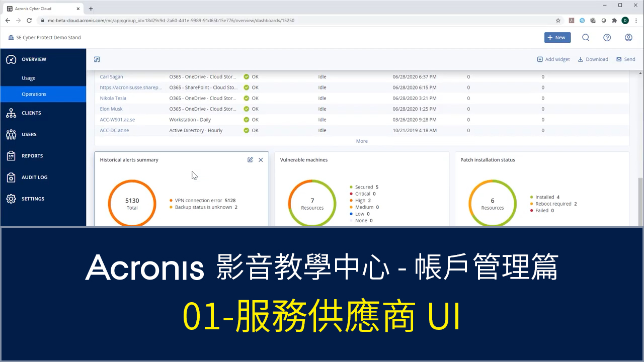
Task: Open the CLIENTS menu label
Action: 31,113
